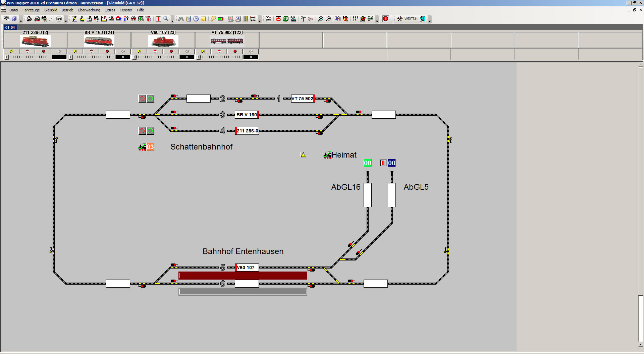
Task: Open the Fahrzeuge menu
Action: tap(31, 10)
